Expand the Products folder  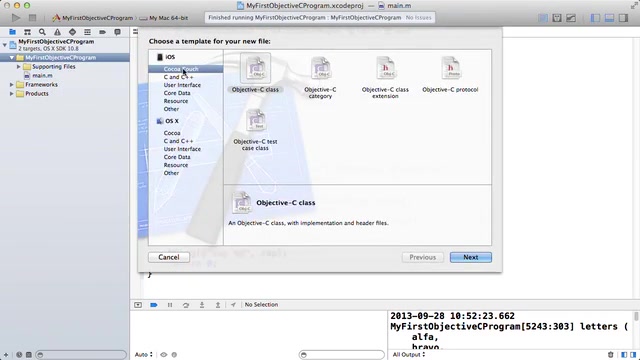tap(11, 93)
